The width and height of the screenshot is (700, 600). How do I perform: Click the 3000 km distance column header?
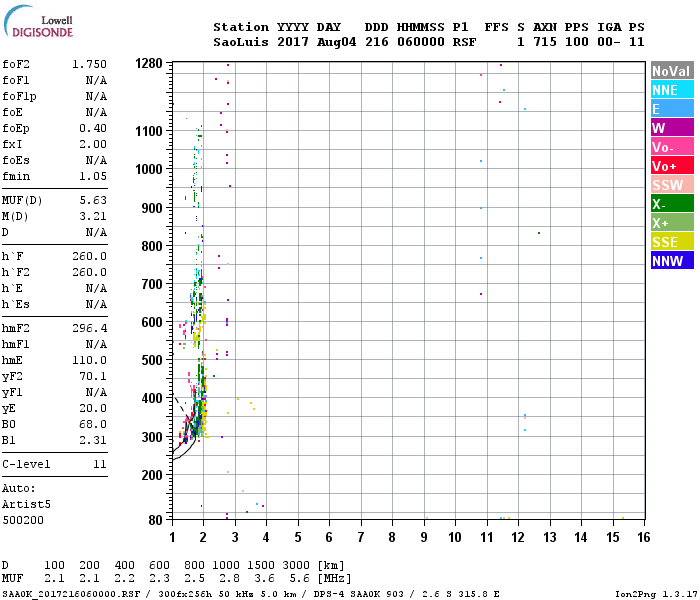coord(296,565)
